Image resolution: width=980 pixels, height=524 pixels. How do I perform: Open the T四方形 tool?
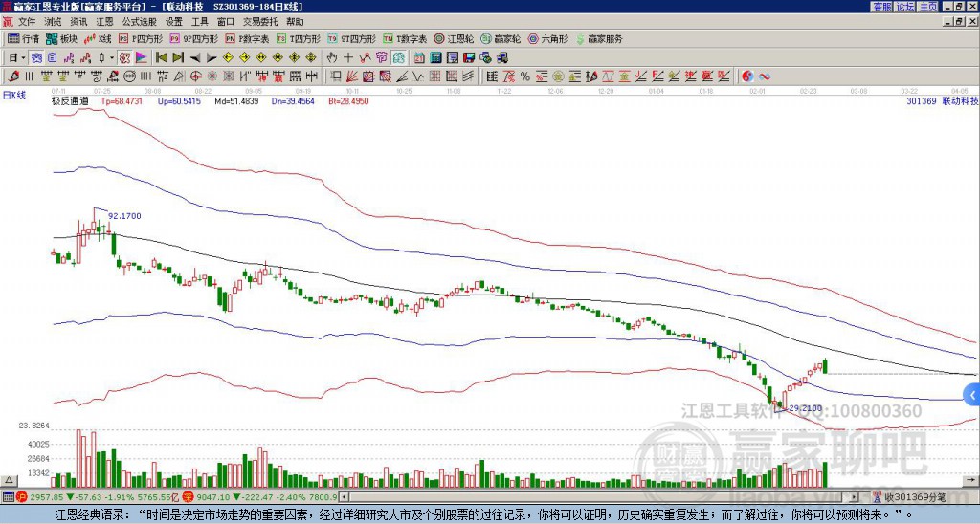(x=299, y=38)
